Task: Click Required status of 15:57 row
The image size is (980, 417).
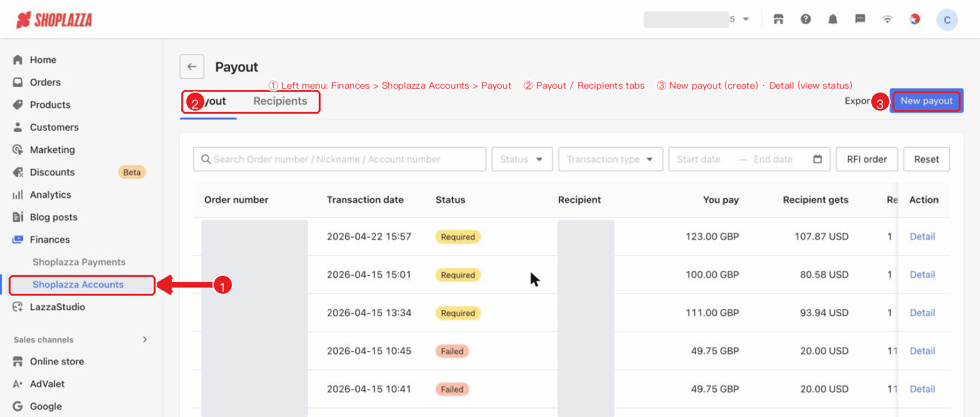Action: point(458,237)
